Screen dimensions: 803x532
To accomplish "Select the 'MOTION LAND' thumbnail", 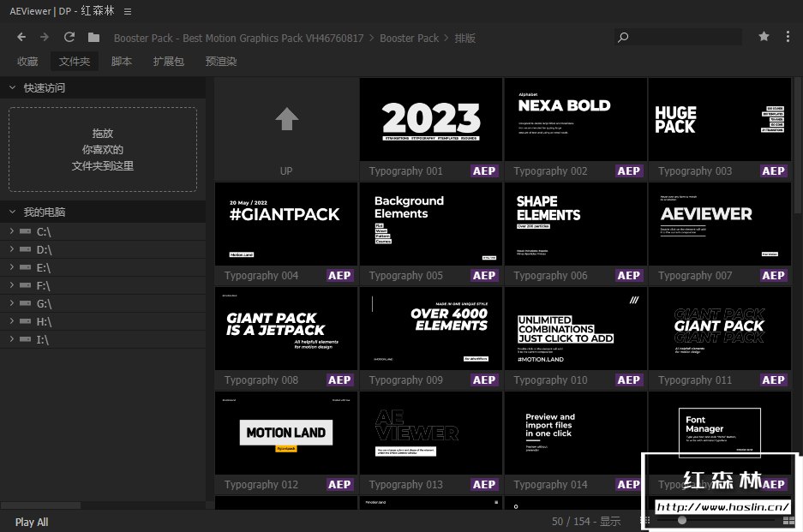I will point(286,433).
